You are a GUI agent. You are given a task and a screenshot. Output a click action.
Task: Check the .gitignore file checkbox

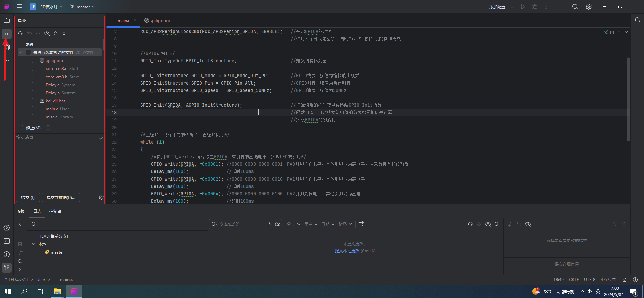(x=35, y=61)
